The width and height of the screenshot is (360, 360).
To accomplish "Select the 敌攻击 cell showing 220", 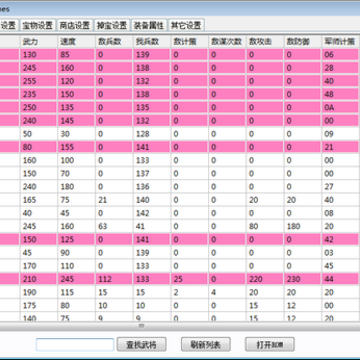I will click(x=265, y=279).
